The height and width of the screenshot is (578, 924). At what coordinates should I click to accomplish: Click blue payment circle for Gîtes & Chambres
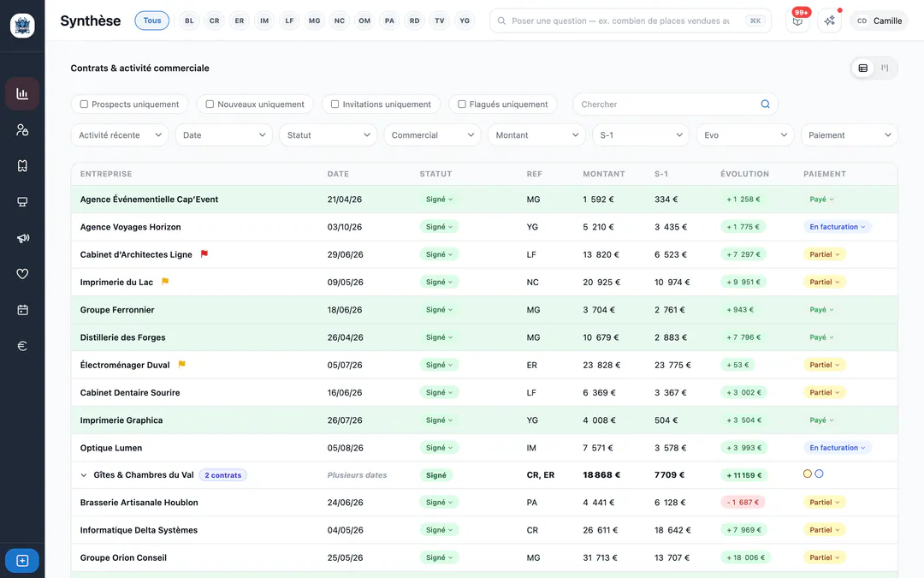(x=819, y=474)
